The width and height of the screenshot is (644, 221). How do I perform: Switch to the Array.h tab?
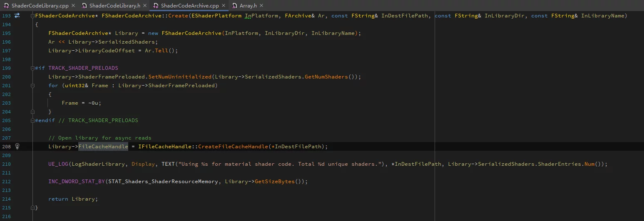click(248, 6)
